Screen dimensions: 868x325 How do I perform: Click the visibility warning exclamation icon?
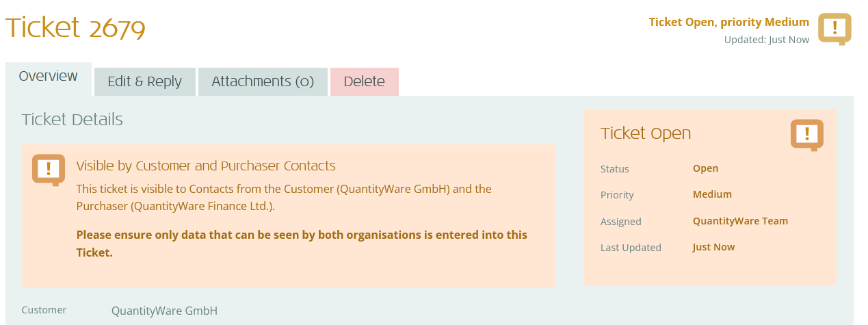(49, 169)
